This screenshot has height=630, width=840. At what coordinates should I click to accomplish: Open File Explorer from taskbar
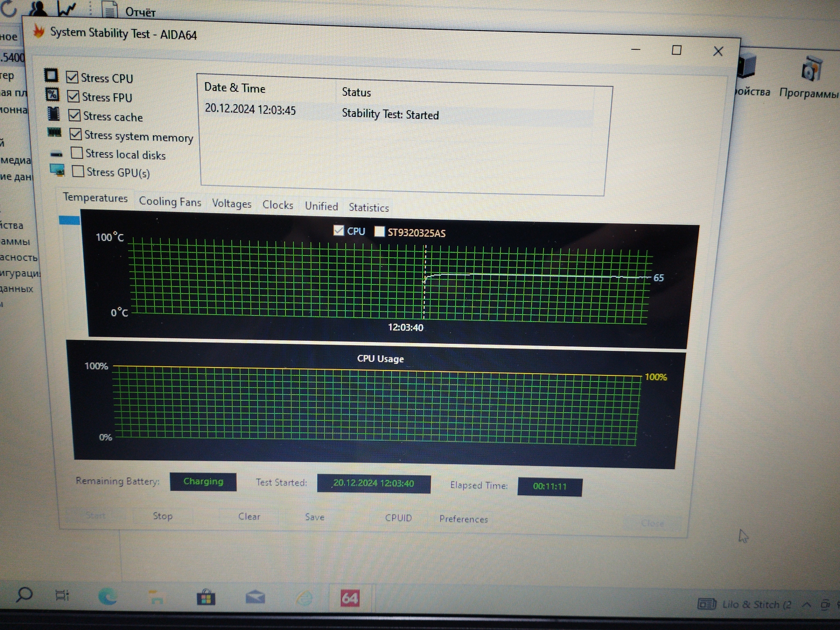tap(156, 597)
